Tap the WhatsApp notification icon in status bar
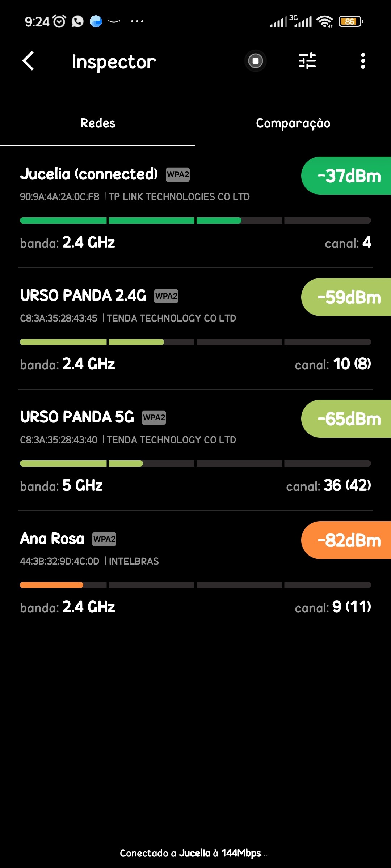The height and width of the screenshot is (868, 391). [x=77, y=22]
